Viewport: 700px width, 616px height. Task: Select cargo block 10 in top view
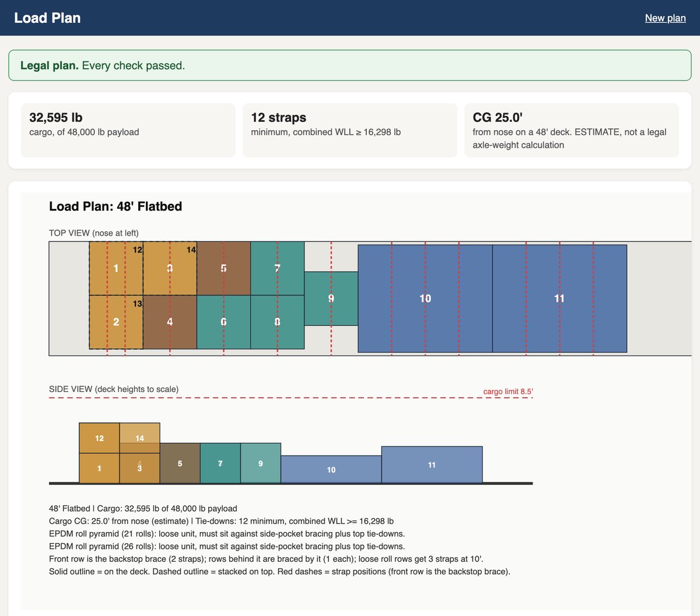tap(425, 299)
